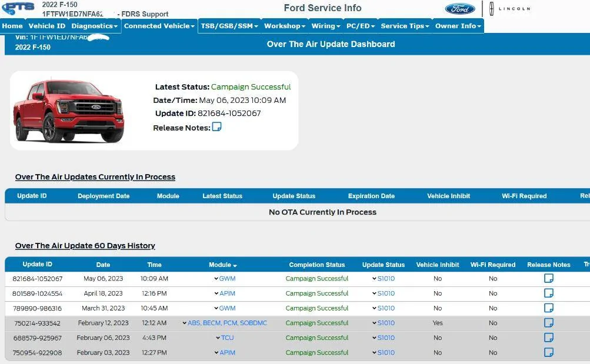Open Vehicle ID menu item
This screenshot has width=590, height=364.
coord(46,26)
